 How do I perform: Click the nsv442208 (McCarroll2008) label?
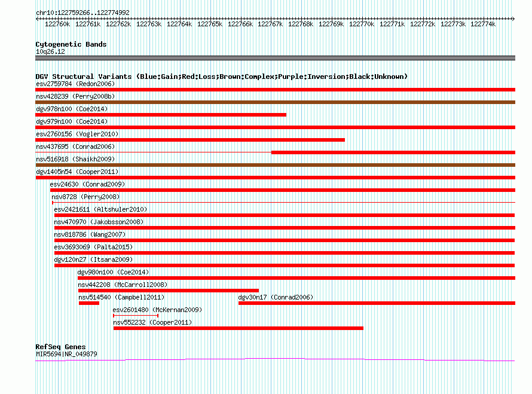click(123, 285)
